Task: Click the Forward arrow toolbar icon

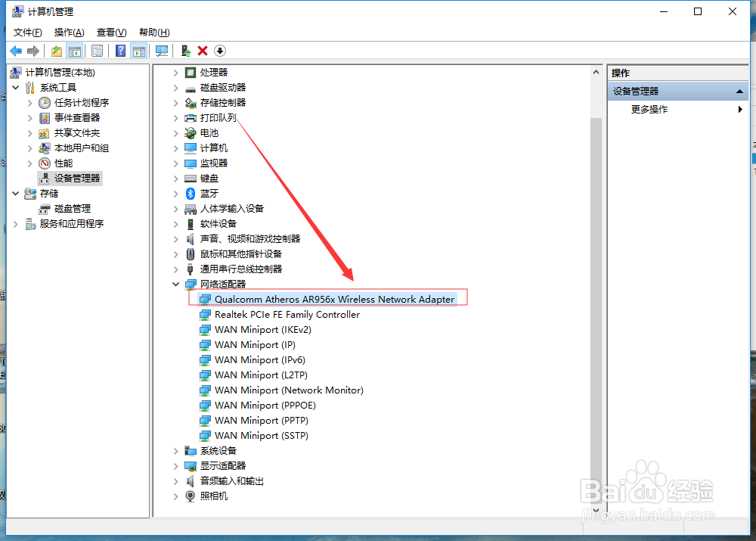Action: coord(33,51)
